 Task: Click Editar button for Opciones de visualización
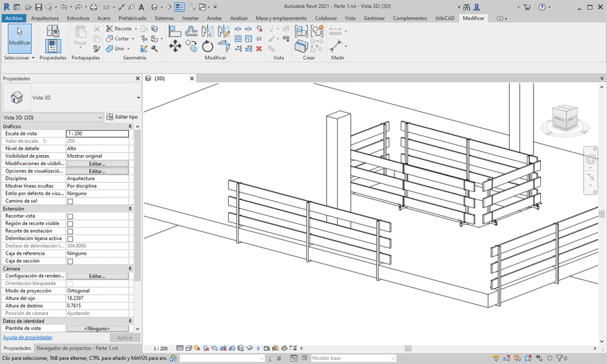coord(96,171)
